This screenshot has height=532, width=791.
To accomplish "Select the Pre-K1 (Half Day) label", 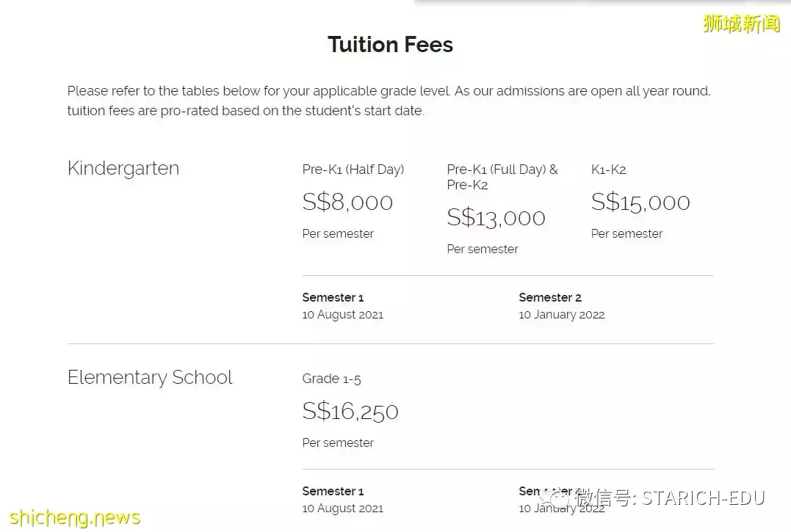I will [x=353, y=170].
